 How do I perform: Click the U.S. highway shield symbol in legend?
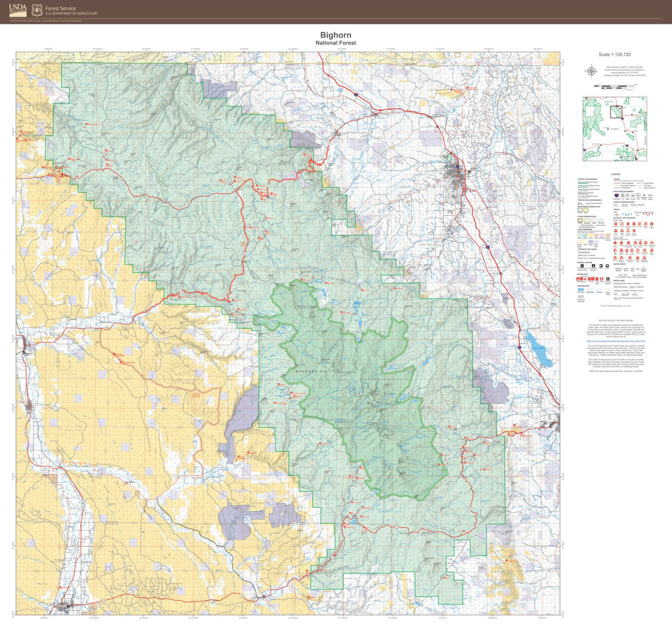tap(623, 196)
